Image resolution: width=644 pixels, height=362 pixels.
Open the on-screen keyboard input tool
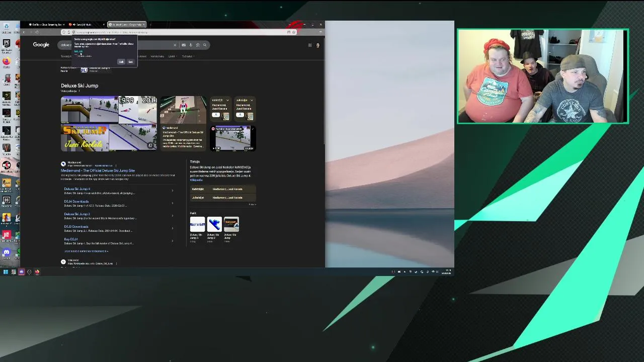[184, 45]
